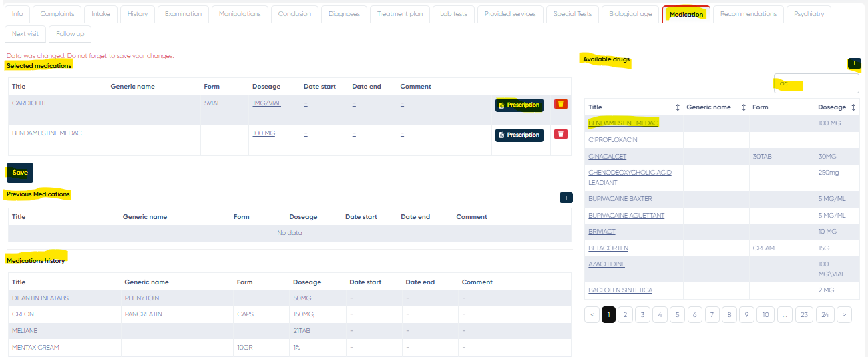Open Prescription for BENDAMUSTINE MEDAC
Image resolution: width=868 pixels, height=357 pixels.
tap(519, 135)
